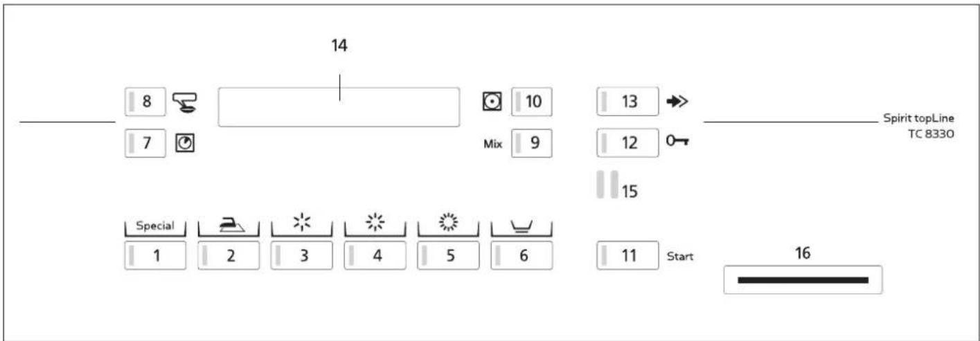Click the drum icon beside button 10
The width and height of the screenshot is (980, 341).
(491, 102)
